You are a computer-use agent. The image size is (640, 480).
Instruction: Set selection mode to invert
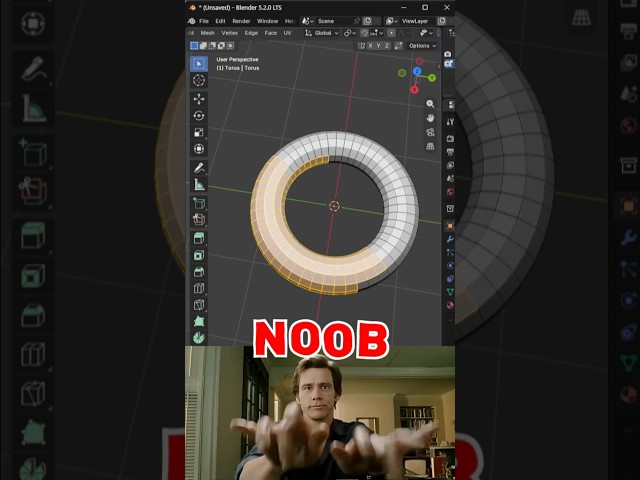(221, 46)
